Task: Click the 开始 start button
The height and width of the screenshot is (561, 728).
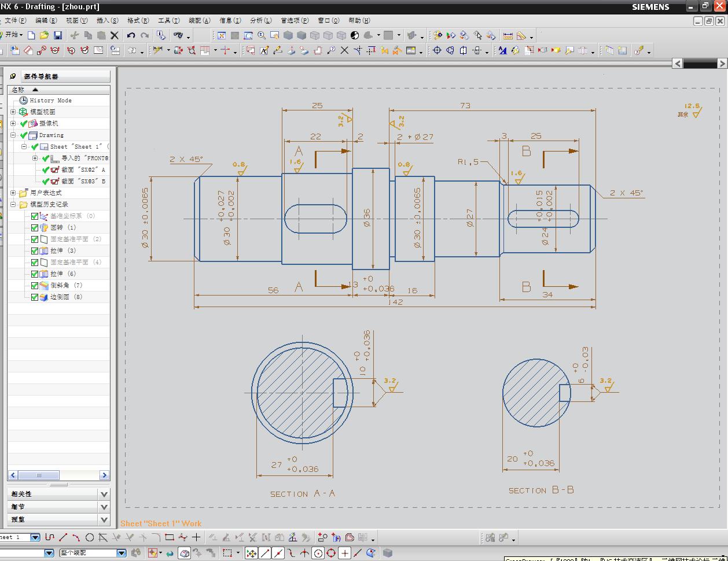Action: [x=12, y=35]
